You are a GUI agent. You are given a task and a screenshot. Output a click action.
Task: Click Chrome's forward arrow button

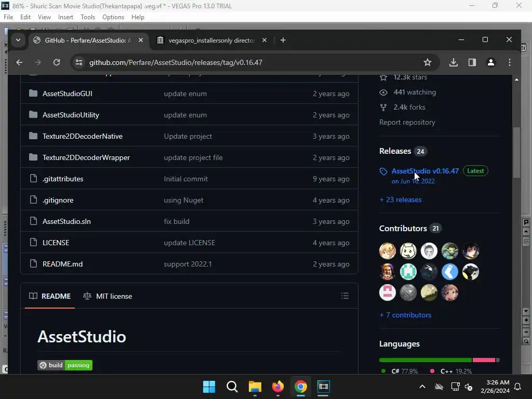click(37, 62)
